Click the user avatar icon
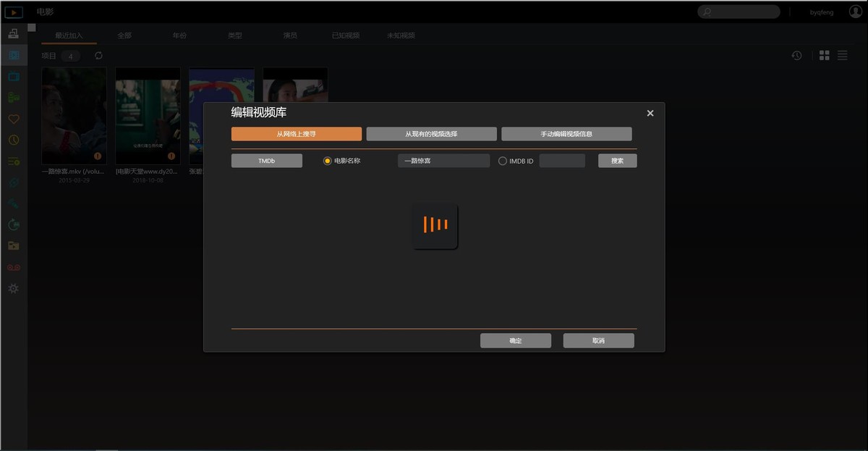Viewport: 868px width, 451px height. click(x=856, y=12)
